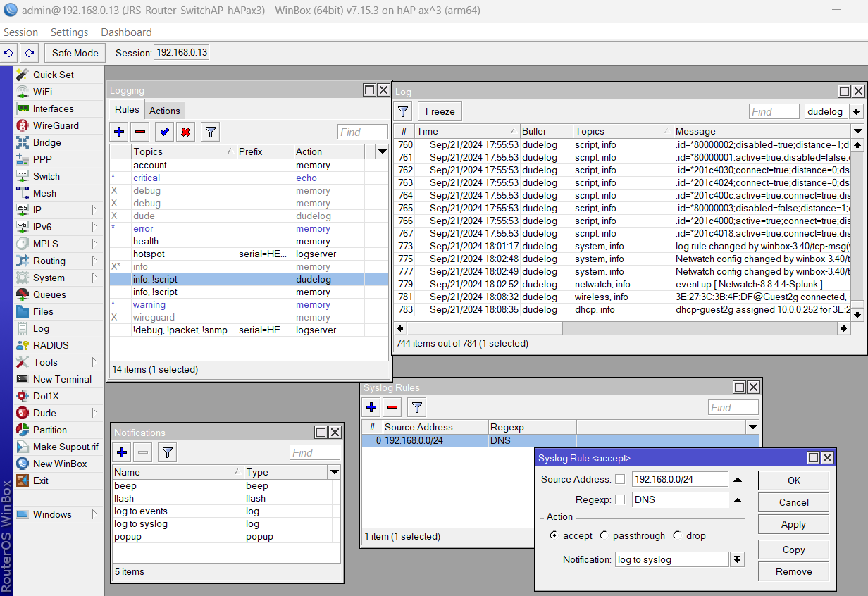Screen dimensions: 868x596
Task: Select the drop action radio button
Action: 677,535
